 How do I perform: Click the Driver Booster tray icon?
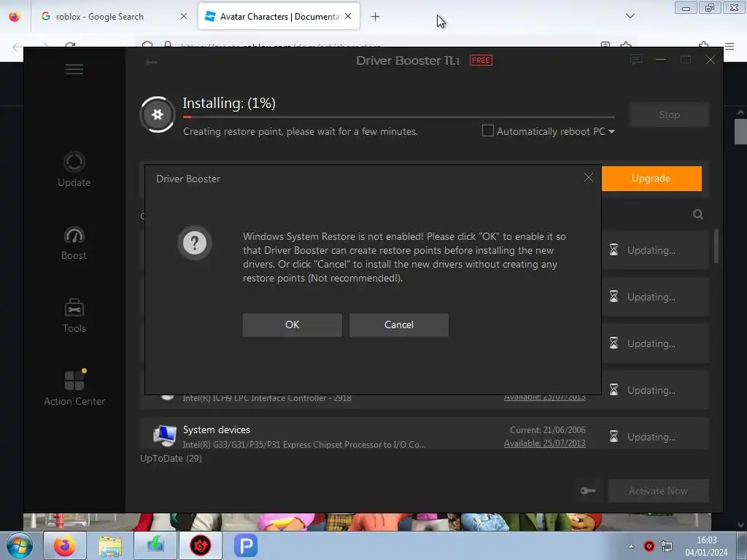649,546
